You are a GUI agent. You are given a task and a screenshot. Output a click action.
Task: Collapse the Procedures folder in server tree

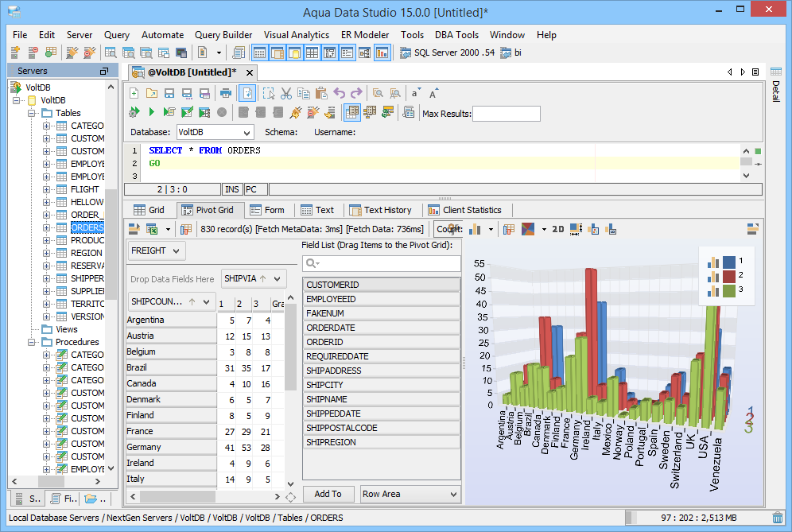point(31,342)
